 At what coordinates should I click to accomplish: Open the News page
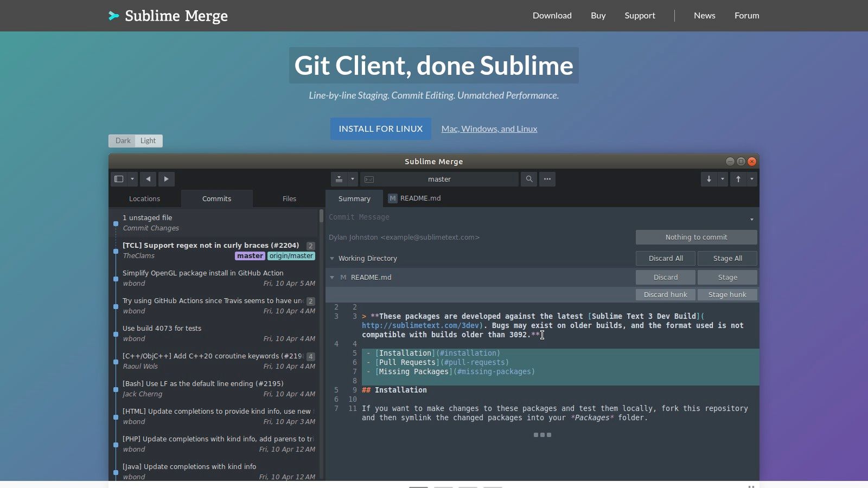pos(704,15)
